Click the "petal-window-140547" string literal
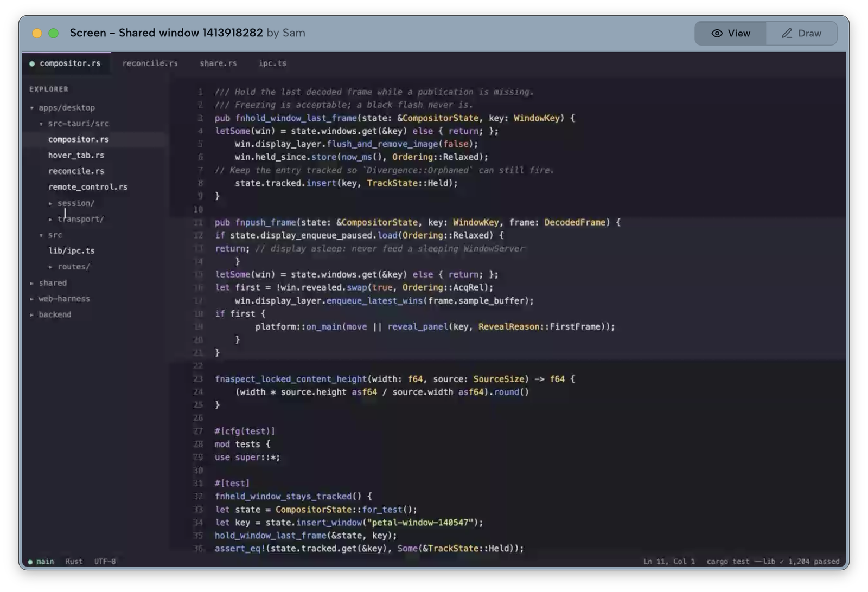 [420, 523]
